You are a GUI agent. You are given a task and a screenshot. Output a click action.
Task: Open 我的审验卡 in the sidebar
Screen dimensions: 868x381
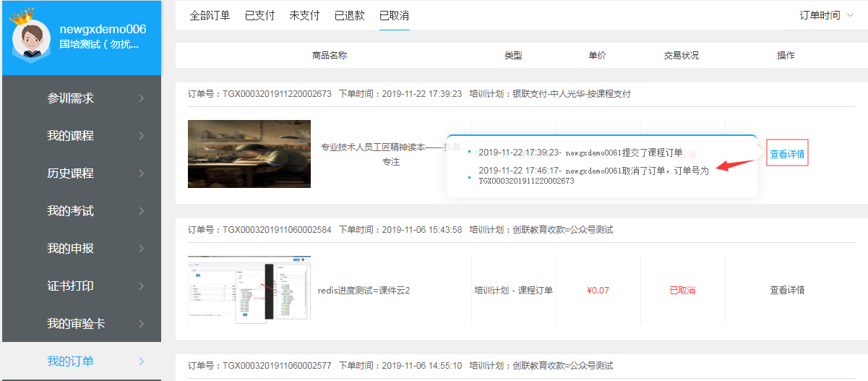tap(77, 324)
